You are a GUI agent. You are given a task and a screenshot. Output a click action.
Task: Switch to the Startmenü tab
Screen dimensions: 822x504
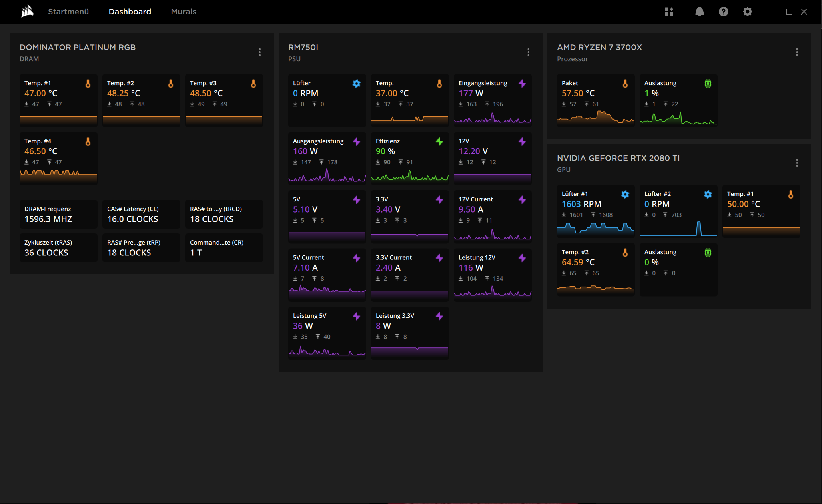point(68,12)
